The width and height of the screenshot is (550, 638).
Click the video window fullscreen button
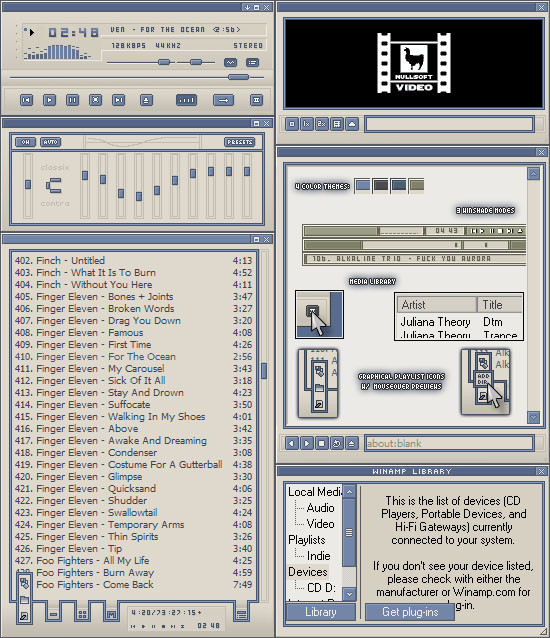tap(292, 124)
